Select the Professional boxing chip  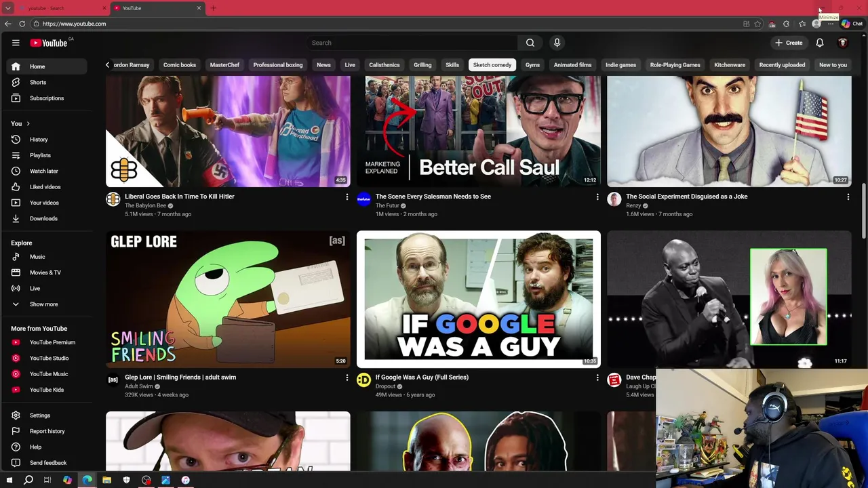[x=278, y=65]
